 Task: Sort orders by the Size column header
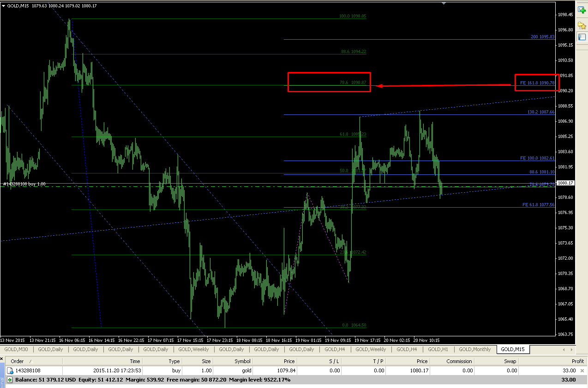[x=206, y=361]
